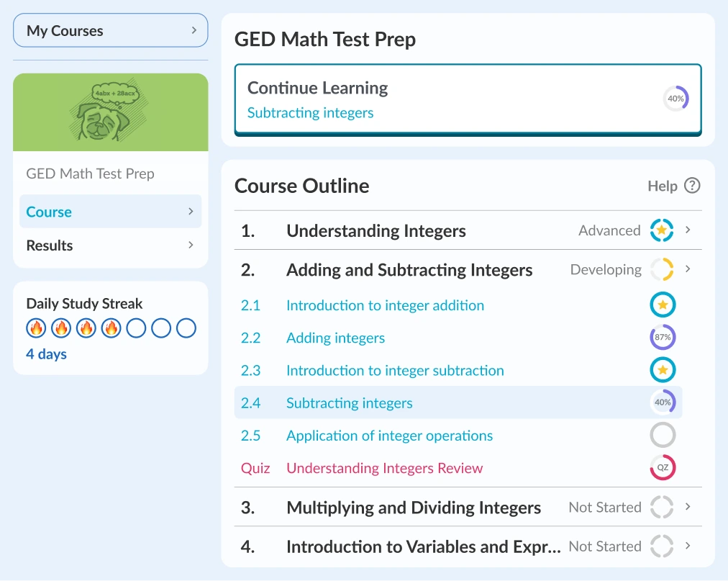728x581 pixels.
Task: Click the 40% progress circle in Continue Learning
Action: [x=675, y=99]
